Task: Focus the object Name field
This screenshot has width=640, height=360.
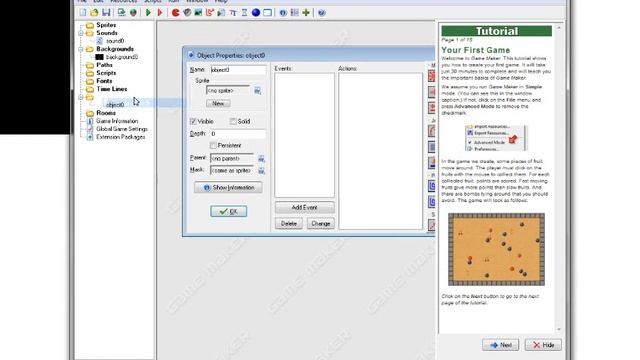Action: (238, 70)
